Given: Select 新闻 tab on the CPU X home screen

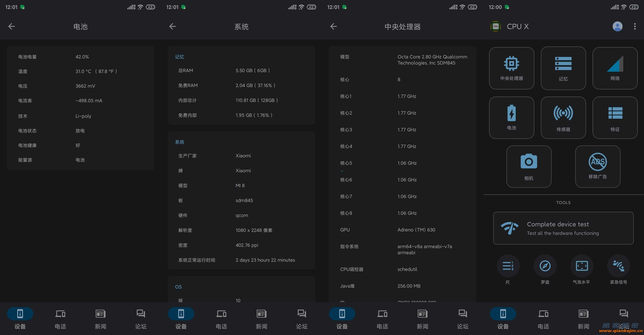Looking at the screenshot, I should click(x=583, y=319).
